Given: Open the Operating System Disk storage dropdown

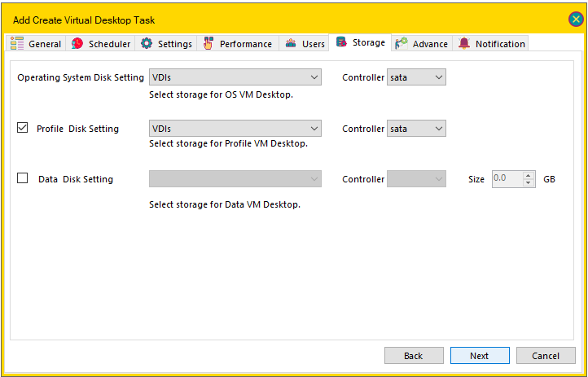Looking at the screenshot, I should pyautogui.click(x=235, y=77).
